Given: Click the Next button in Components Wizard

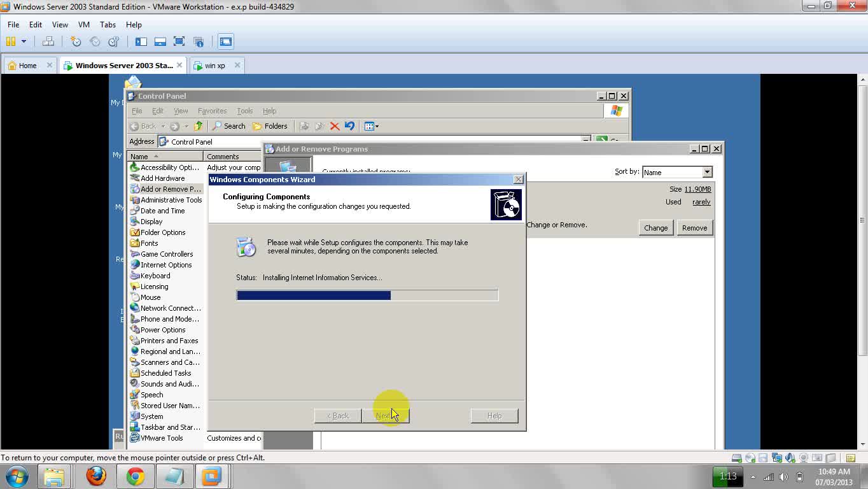Looking at the screenshot, I should pos(386,416).
